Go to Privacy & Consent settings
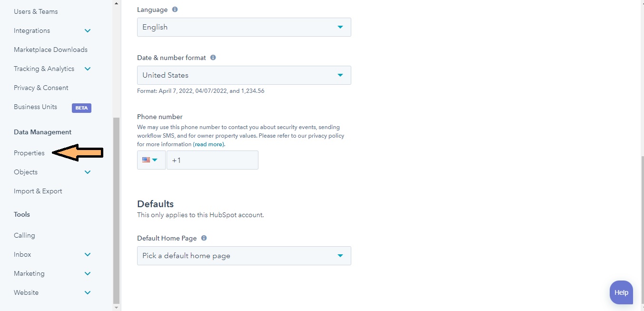The height and width of the screenshot is (311, 644). 41,88
